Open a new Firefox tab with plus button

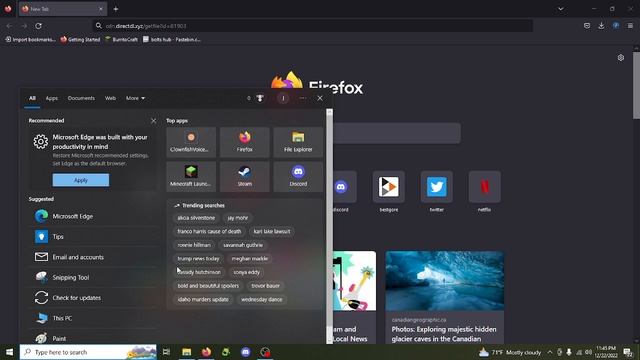pyautogui.click(x=116, y=9)
